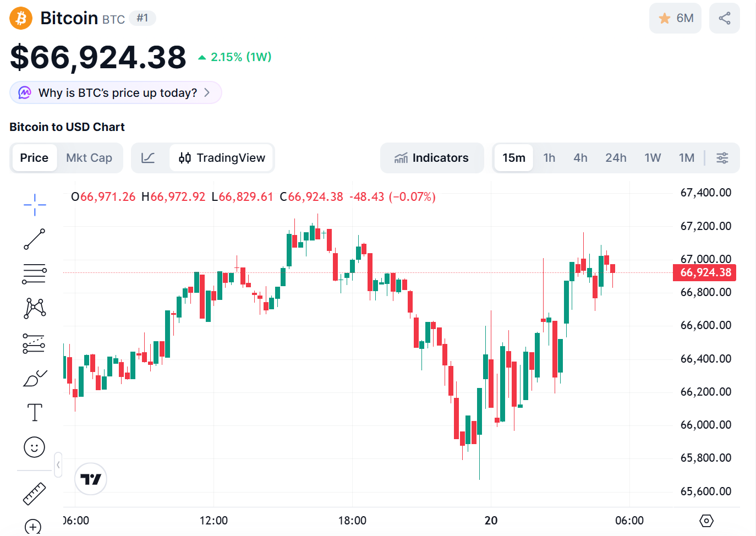Open the Indicators menu

(x=431, y=158)
